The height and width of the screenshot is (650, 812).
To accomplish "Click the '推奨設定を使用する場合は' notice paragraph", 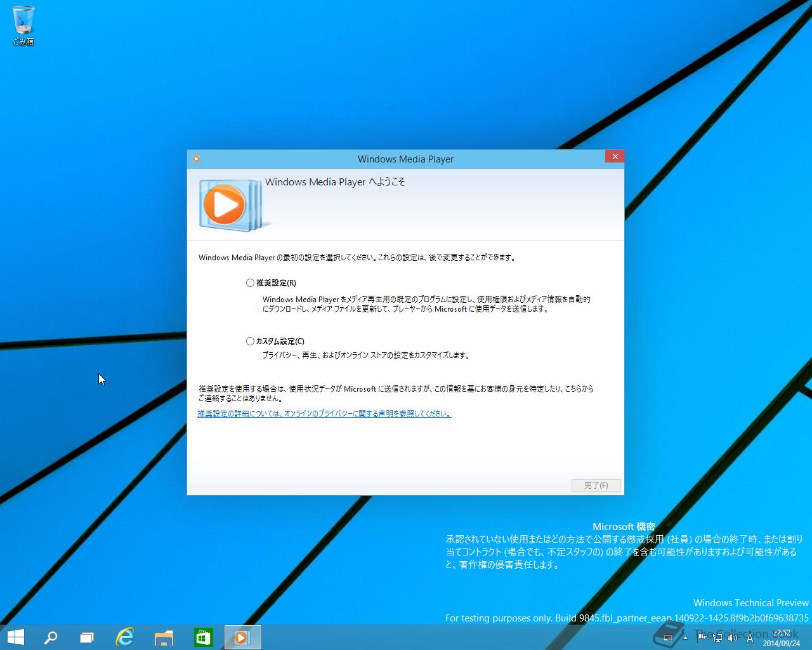I will coord(396,394).
